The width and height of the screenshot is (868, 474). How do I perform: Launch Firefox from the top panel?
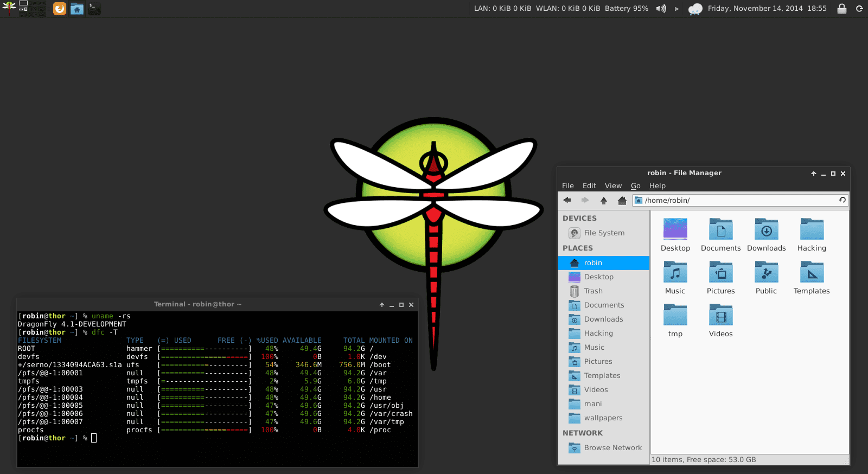60,9
